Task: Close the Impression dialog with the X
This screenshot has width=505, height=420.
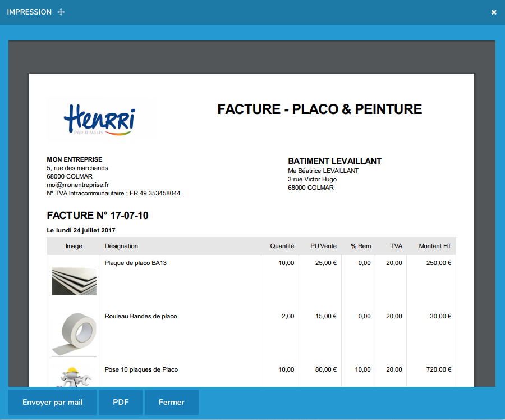Action: (x=494, y=12)
